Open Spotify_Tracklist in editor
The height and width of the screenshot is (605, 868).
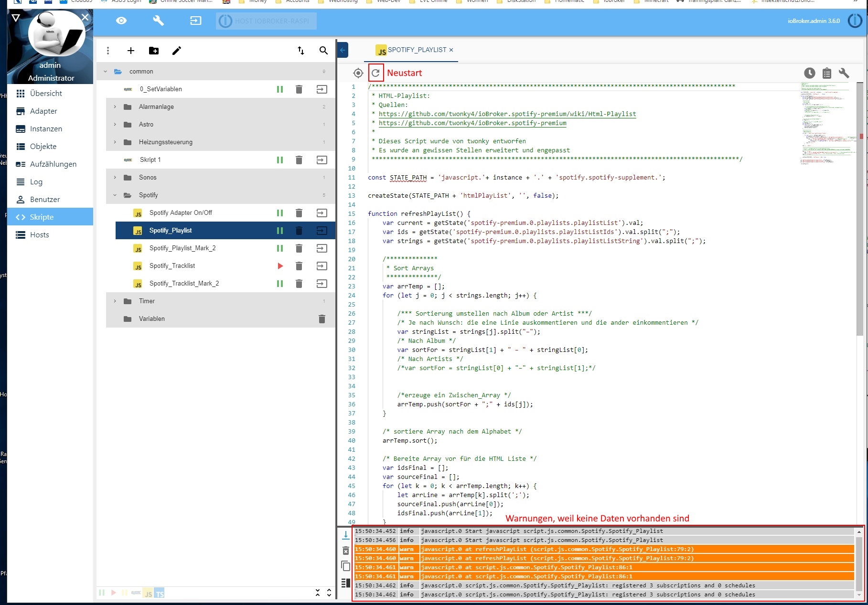(322, 266)
